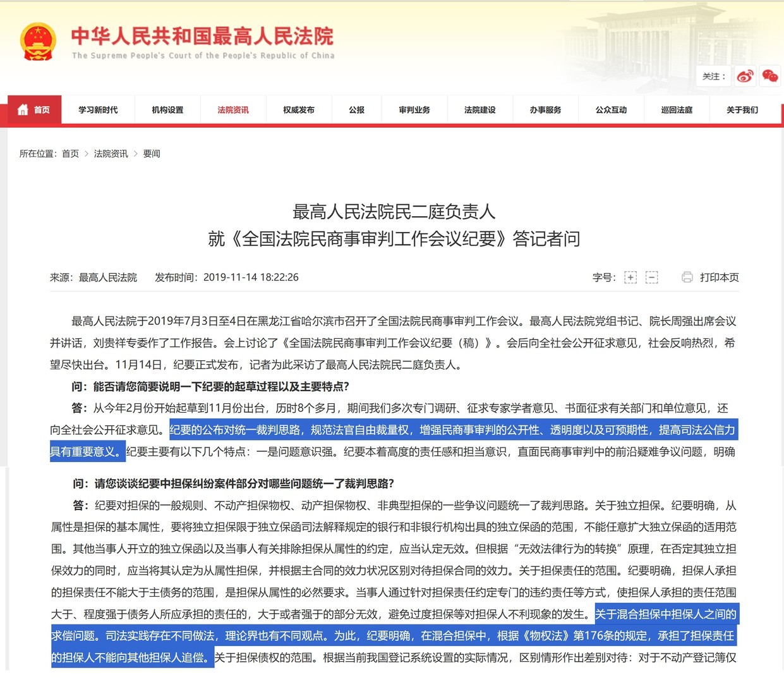Viewport: 784px width, 682px height.
Task: Click the national emblem logo
Action: 37,42
